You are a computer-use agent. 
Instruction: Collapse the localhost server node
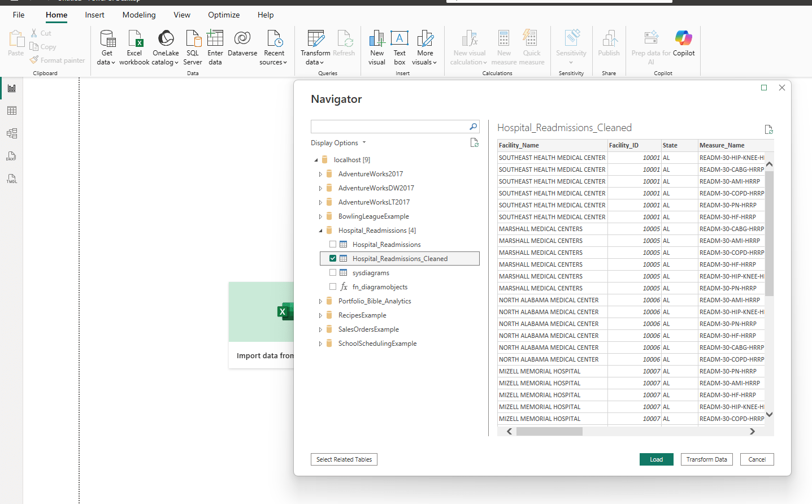(316, 160)
